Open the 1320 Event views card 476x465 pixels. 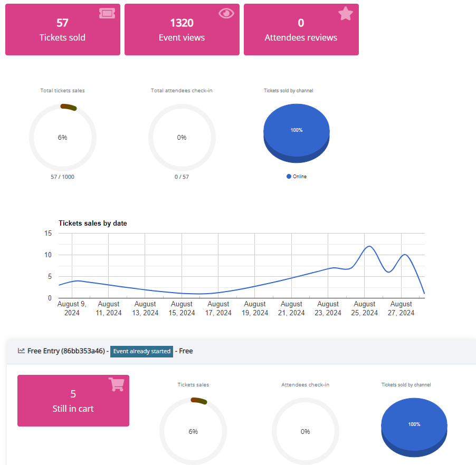click(x=182, y=30)
